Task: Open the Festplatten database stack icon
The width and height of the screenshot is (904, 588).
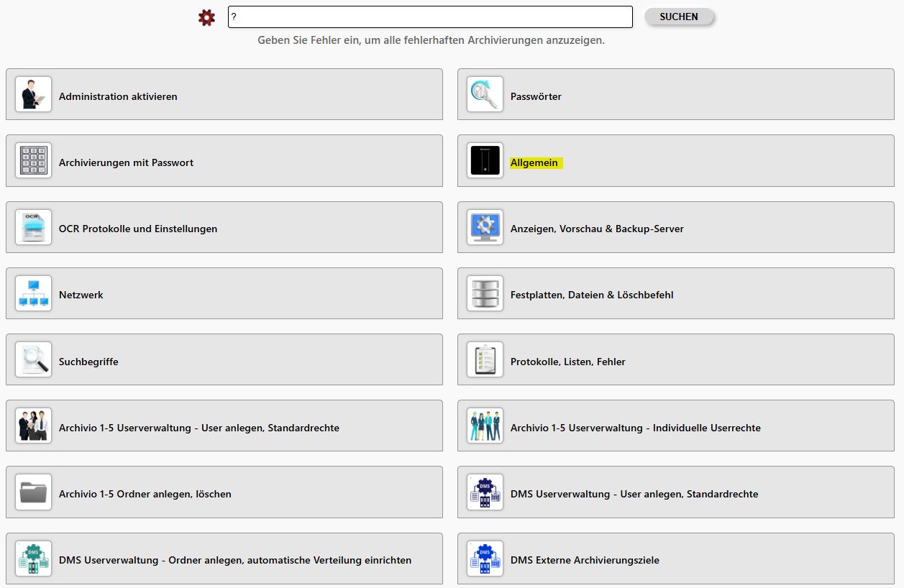Action: tap(485, 293)
